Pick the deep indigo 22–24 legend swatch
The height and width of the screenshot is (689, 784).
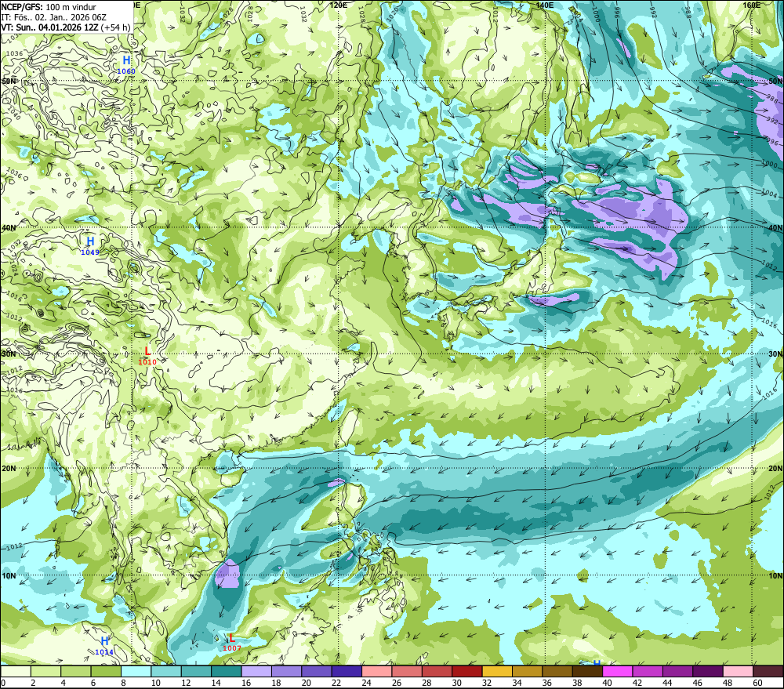[x=347, y=671]
